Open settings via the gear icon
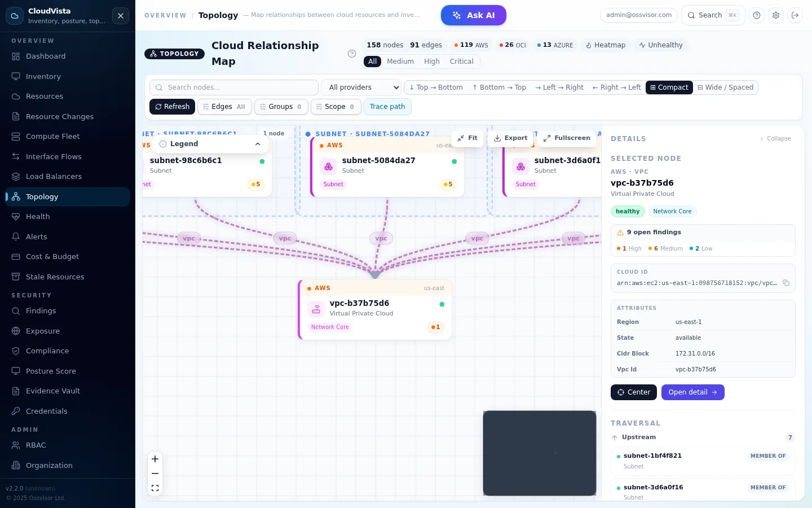 776,15
